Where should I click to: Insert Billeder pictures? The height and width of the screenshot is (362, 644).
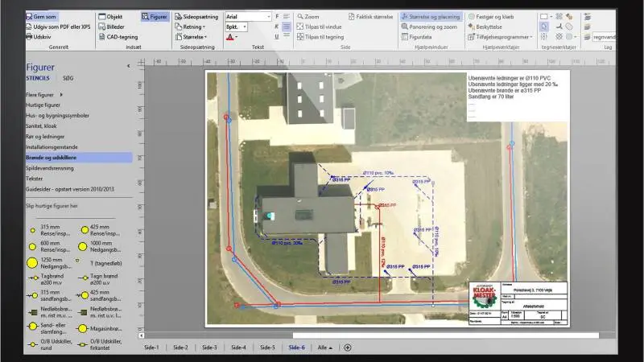(x=111, y=27)
